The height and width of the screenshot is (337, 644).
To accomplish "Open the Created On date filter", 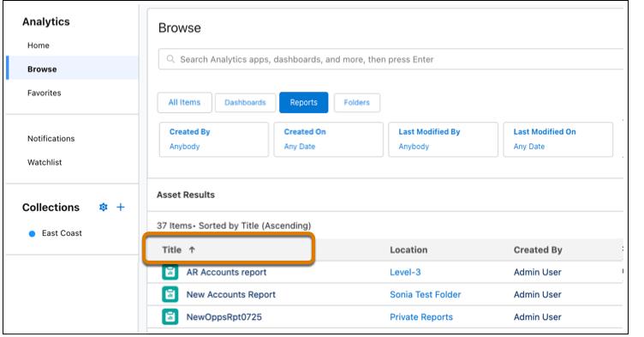I will coord(328,139).
